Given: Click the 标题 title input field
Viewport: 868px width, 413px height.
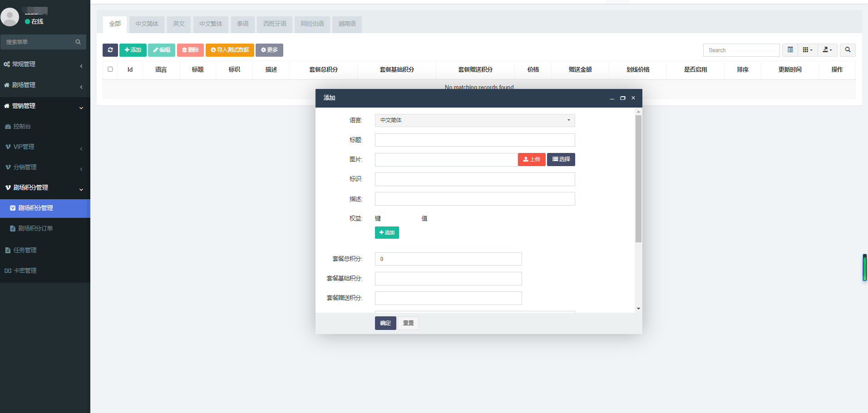Looking at the screenshot, I should [x=475, y=140].
